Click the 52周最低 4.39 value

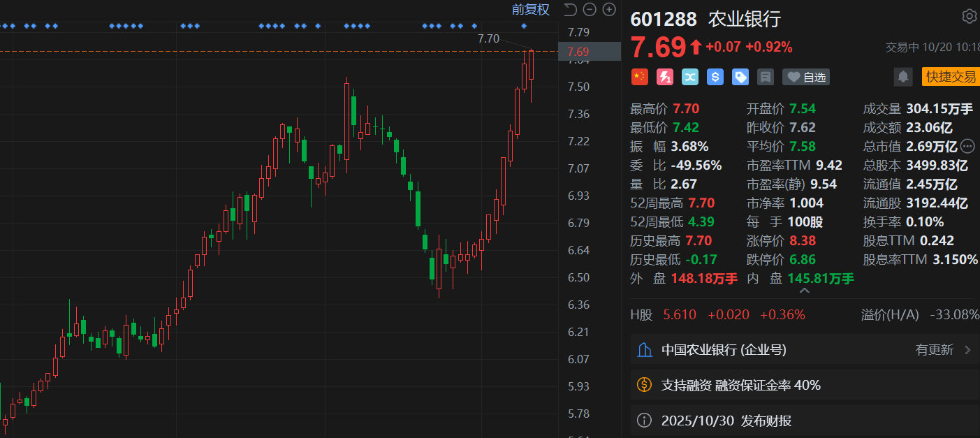coord(701,222)
